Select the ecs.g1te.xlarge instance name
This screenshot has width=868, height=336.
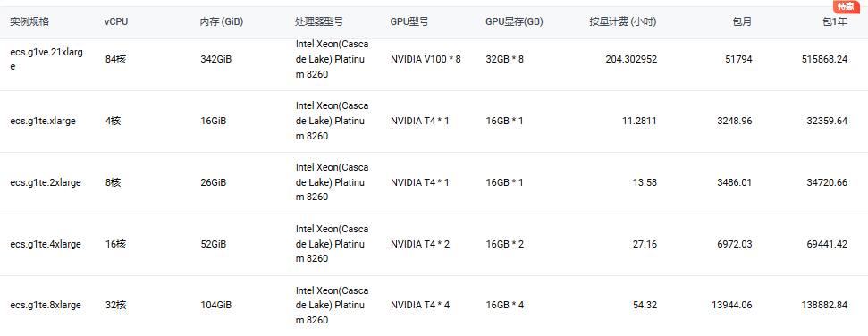pos(43,122)
